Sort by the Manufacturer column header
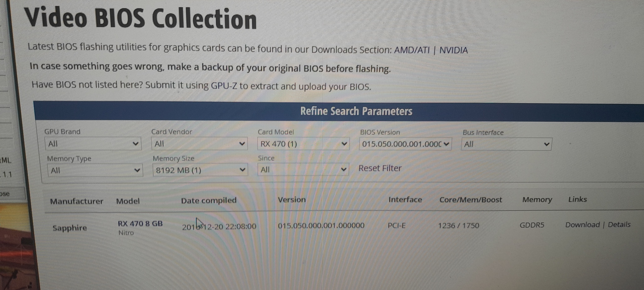 click(x=76, y=201)
